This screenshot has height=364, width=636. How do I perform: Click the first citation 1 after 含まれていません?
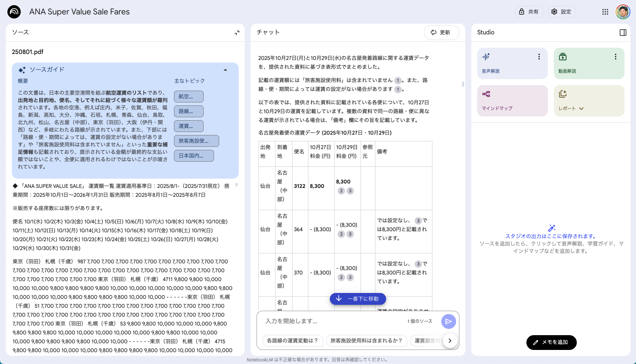click(x=398, y=80)
